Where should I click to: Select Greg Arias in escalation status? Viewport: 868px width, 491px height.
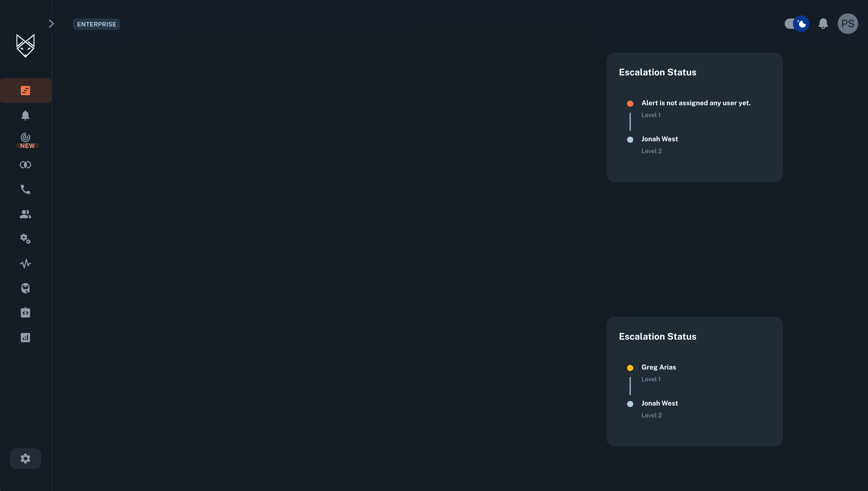pyautogui.click(x=659, y=367)
